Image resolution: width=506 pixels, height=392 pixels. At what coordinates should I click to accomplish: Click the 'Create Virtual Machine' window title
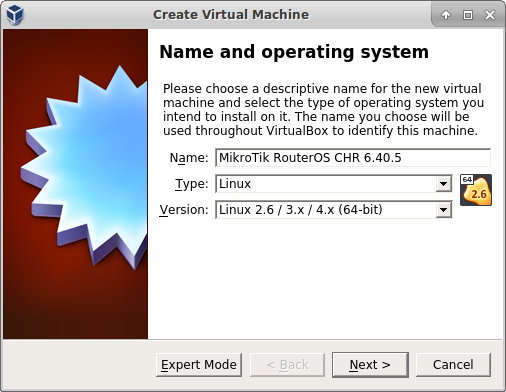[x=231, y=15]
